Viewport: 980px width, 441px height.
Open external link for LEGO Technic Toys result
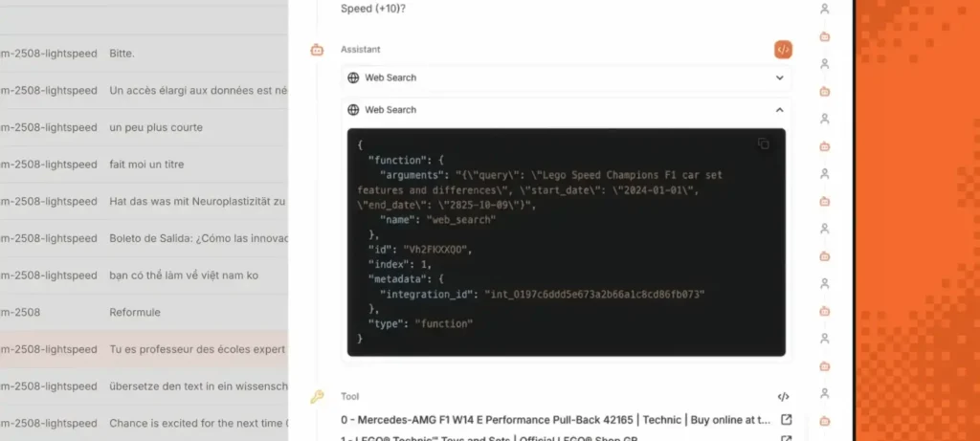point(786,438)
